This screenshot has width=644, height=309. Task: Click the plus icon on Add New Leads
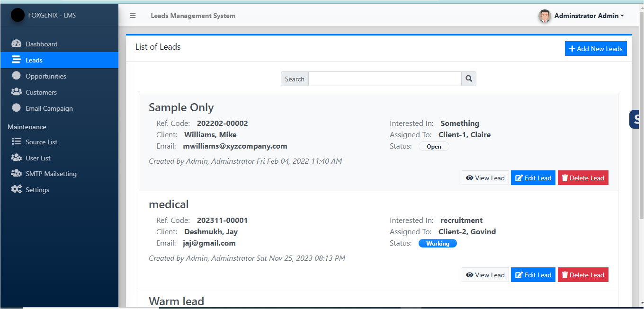click(x=572, y=49)
